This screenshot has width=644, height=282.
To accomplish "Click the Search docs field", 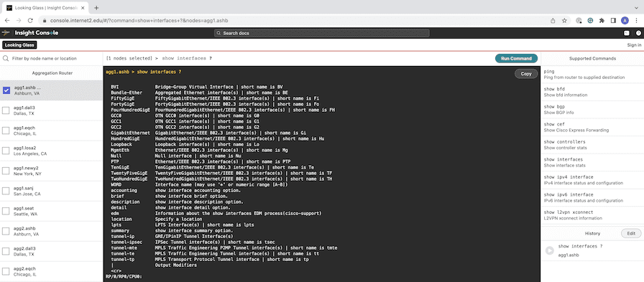I will 321,33.
